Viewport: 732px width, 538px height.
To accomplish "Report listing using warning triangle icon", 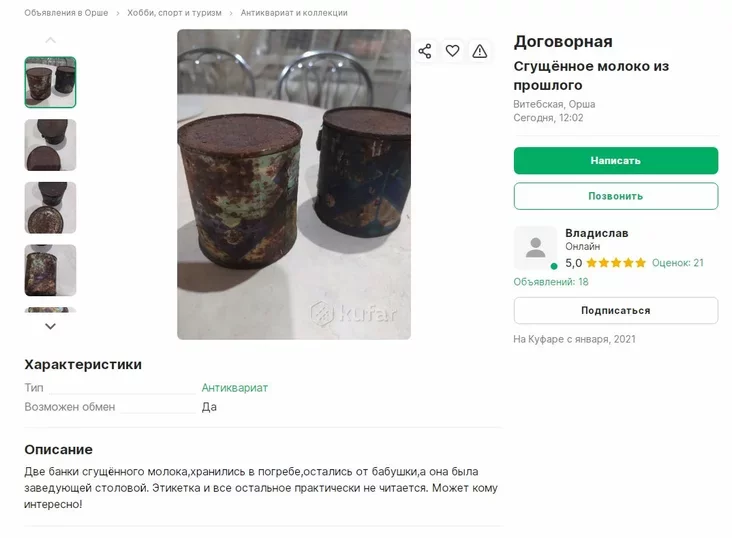I will tap(480, 51).
